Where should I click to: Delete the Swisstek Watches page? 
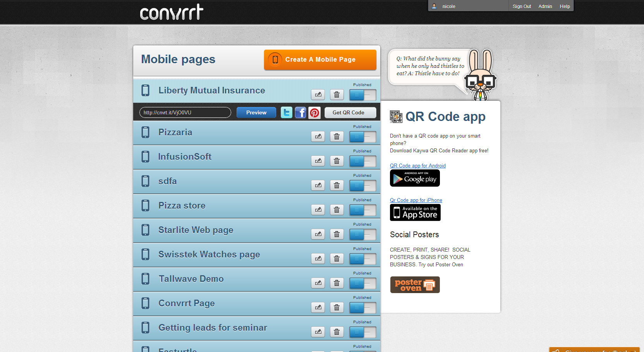337,259
